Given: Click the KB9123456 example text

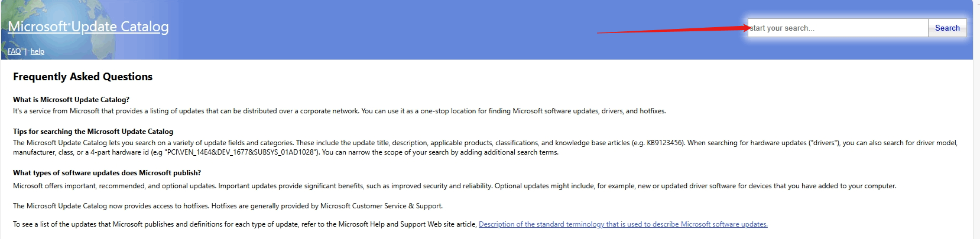Looking at the screenshot, I should (664, 143).
